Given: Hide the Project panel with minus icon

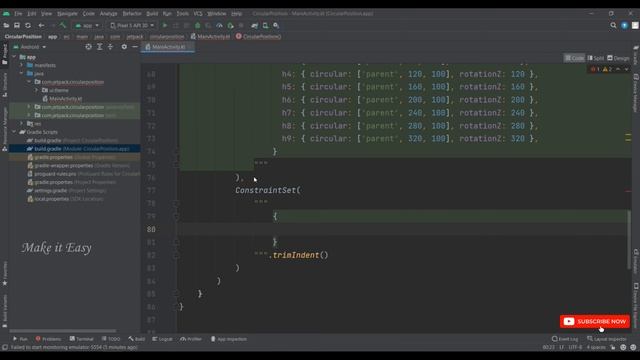Looking at the screenshot, I should [135, 47].
